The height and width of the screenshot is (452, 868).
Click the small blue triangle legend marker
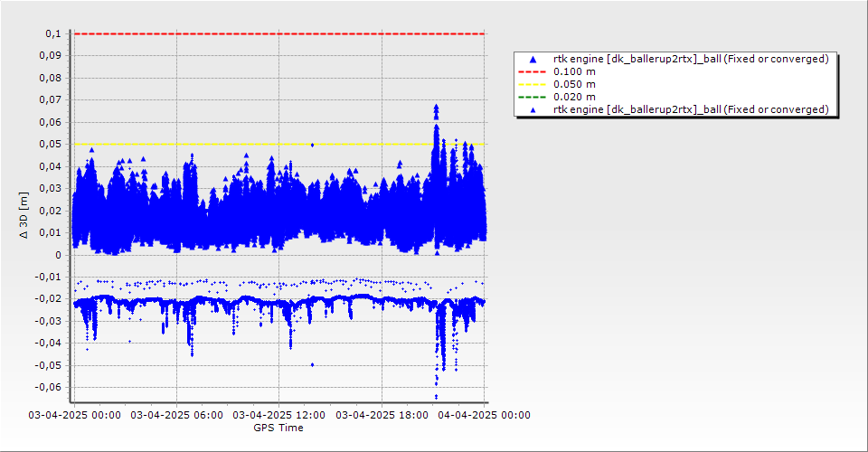533,109
